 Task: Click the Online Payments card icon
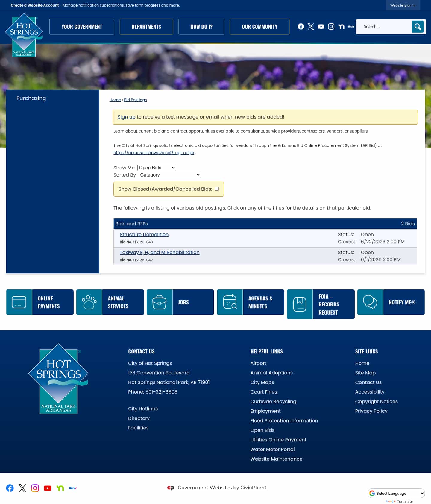(x=19, y=302)
